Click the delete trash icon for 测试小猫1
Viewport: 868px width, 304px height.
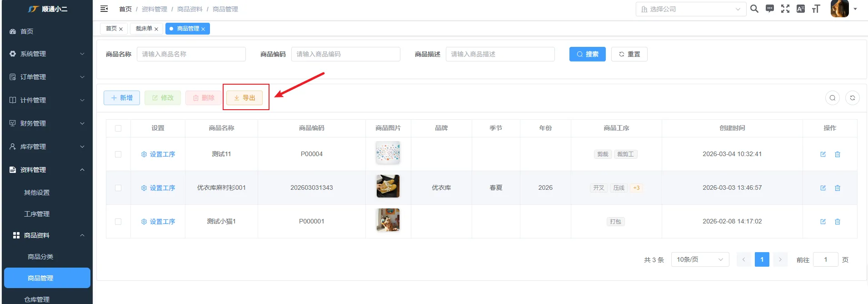click(837, 222)
